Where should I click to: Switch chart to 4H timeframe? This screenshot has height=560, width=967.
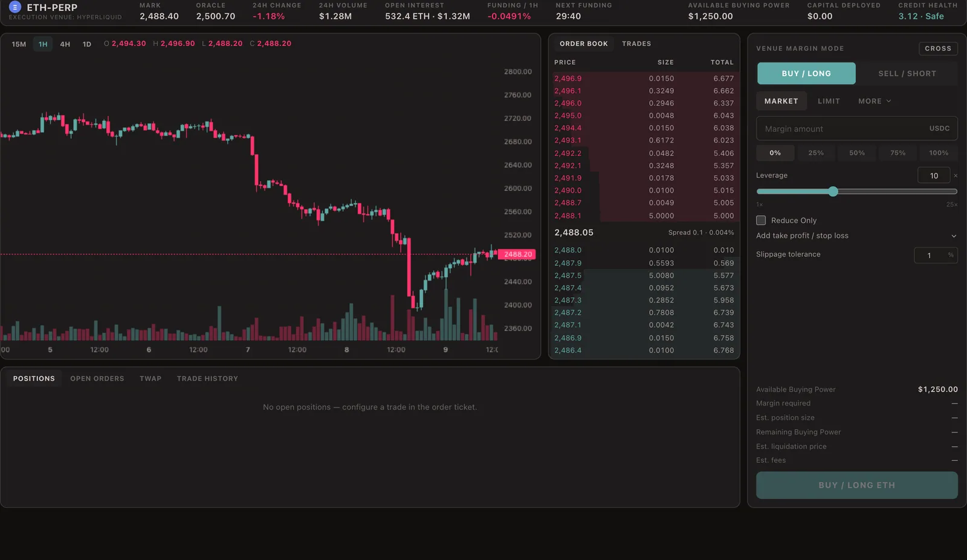coord(65,44)
